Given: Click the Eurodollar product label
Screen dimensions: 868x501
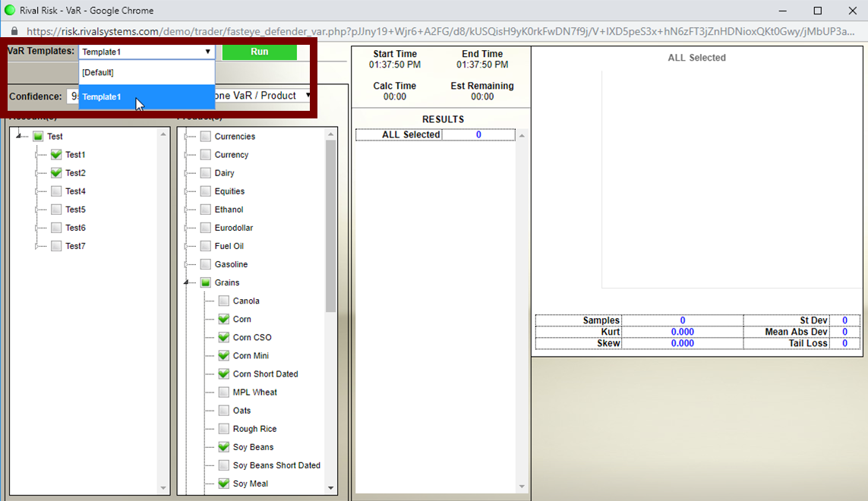Looking at the screenshot, I should coord(233,228).
